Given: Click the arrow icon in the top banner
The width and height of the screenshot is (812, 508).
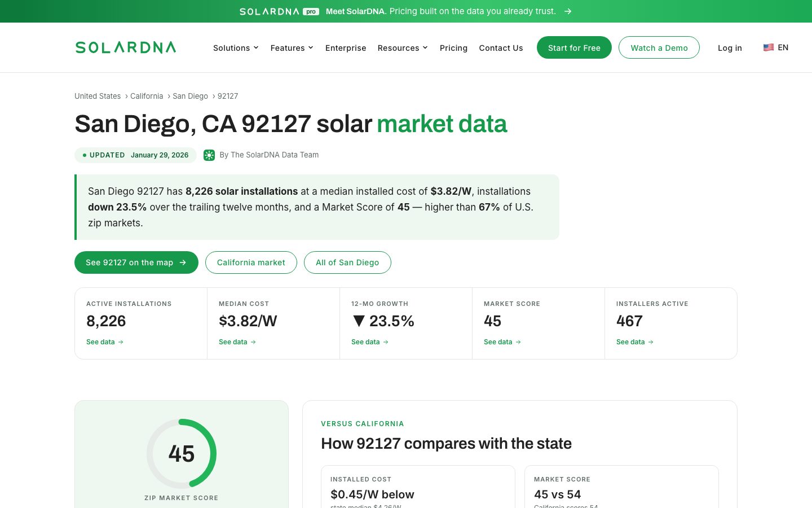Looking at the screenshot, I should 568,11.
